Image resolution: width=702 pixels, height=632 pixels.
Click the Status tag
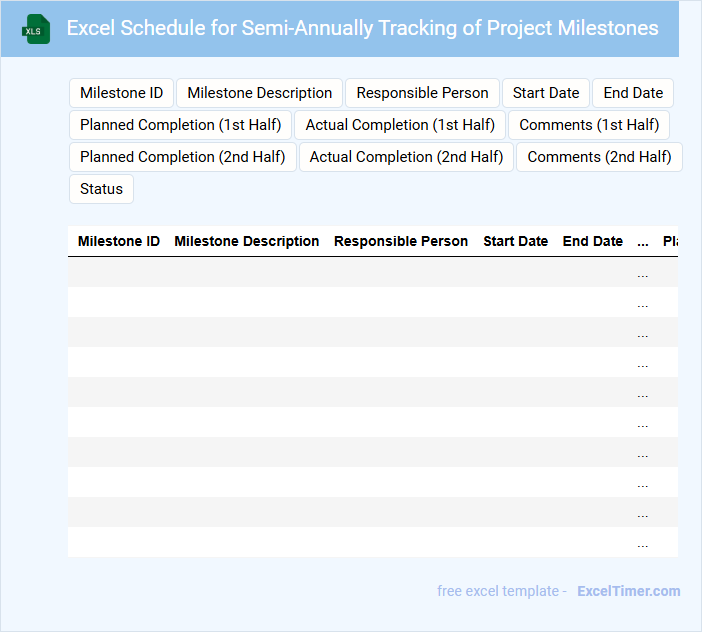[101, 189]
